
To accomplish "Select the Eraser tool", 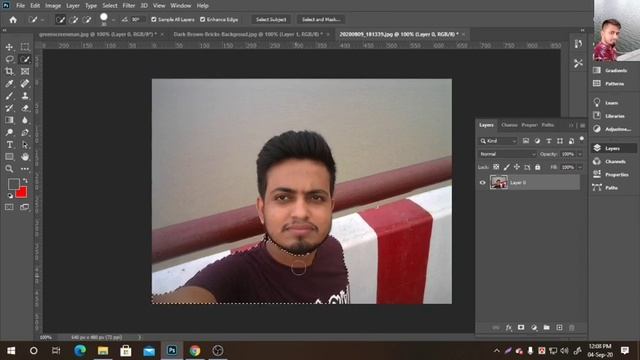I will click(25, 108).
